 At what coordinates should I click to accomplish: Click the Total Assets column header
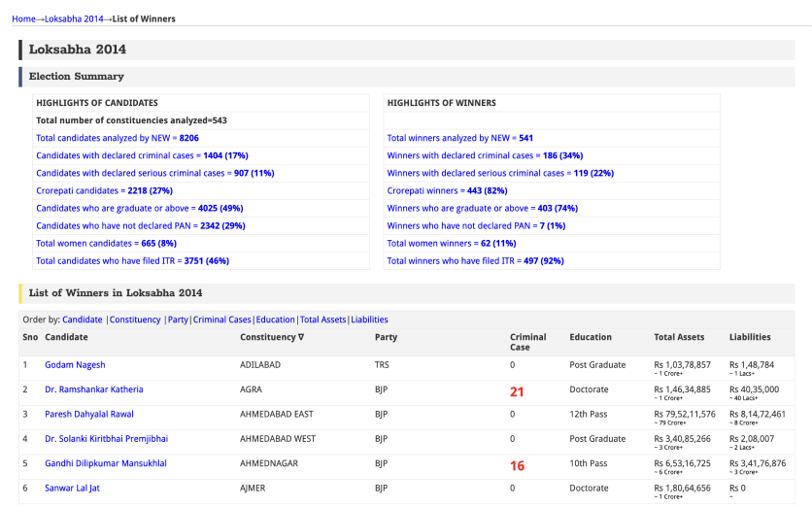[679, 337]
